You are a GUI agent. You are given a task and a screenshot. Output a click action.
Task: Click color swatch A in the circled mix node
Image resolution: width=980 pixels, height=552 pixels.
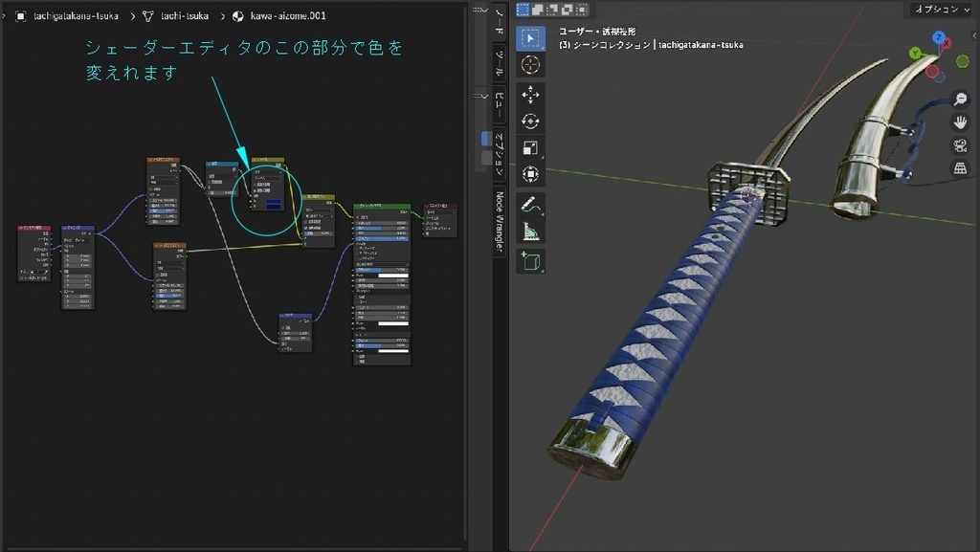pyautogui.click(x=274, y=201)
